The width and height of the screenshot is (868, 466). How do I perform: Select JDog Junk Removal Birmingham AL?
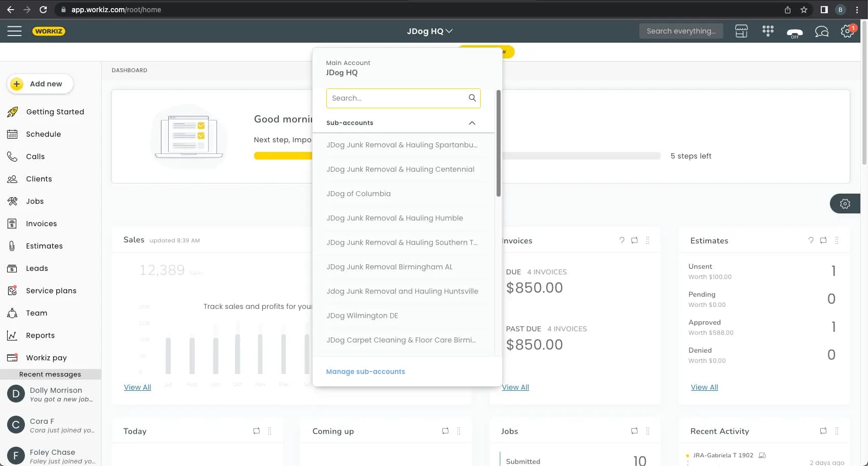(x=404, y=267)
